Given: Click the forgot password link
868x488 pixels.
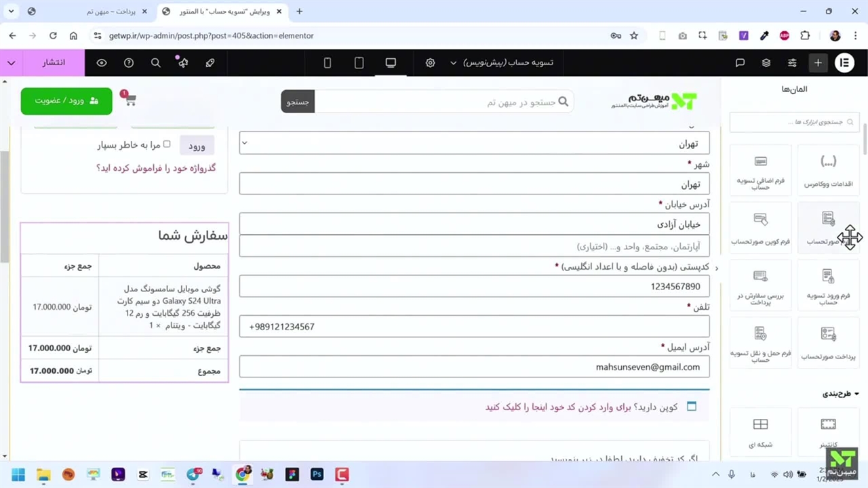Looking at the screenshot, I should pyautogui.click(x=156, y=167).
